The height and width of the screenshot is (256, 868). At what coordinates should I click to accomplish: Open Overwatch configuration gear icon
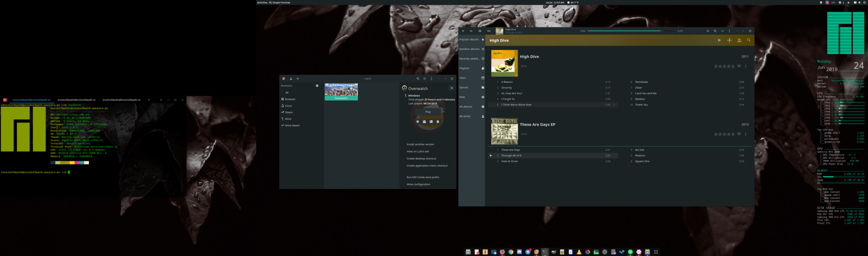coord(418,121)
